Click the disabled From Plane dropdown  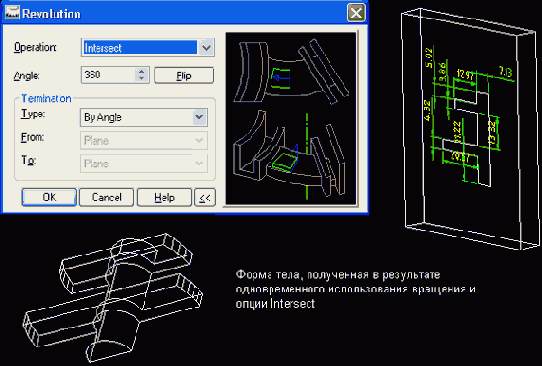coord(143,140)
